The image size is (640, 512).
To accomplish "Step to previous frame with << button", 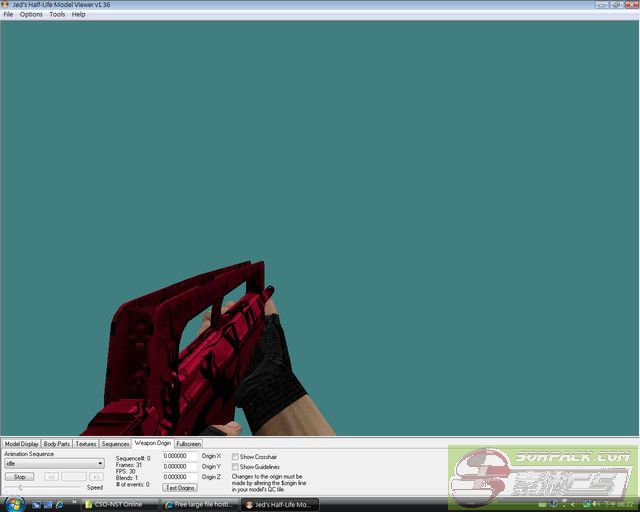I will (51, 477).
